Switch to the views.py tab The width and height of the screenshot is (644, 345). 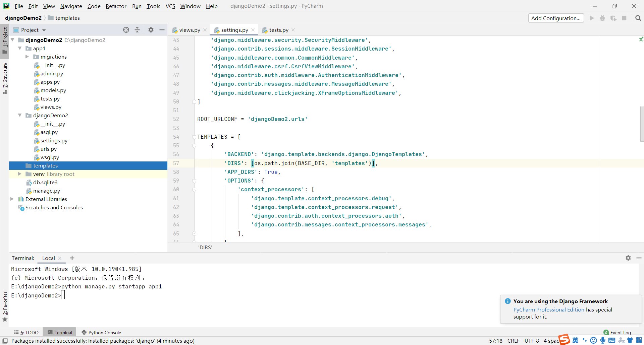pyautogui.click(x=190, y=30)
